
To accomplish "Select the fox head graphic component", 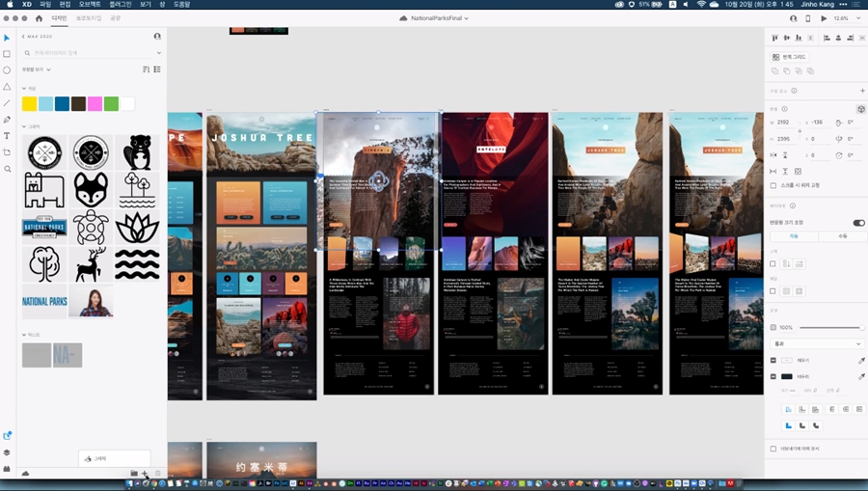I will (91, 189).
